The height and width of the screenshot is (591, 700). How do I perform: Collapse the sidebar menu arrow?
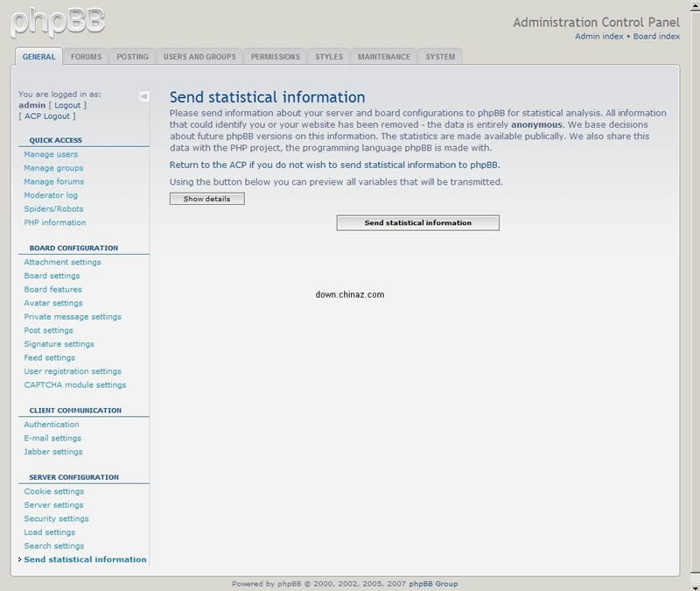click(143, 96)
